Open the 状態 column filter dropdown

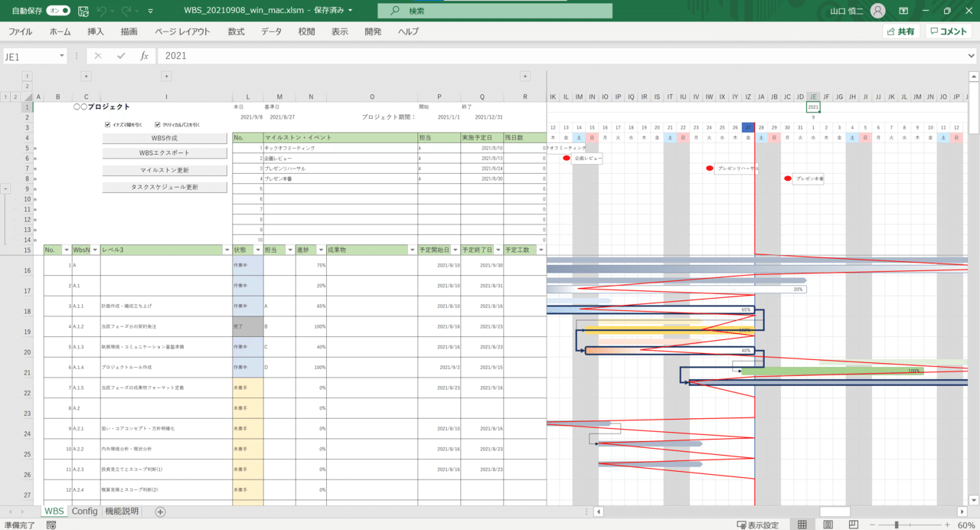click(258, 250)
